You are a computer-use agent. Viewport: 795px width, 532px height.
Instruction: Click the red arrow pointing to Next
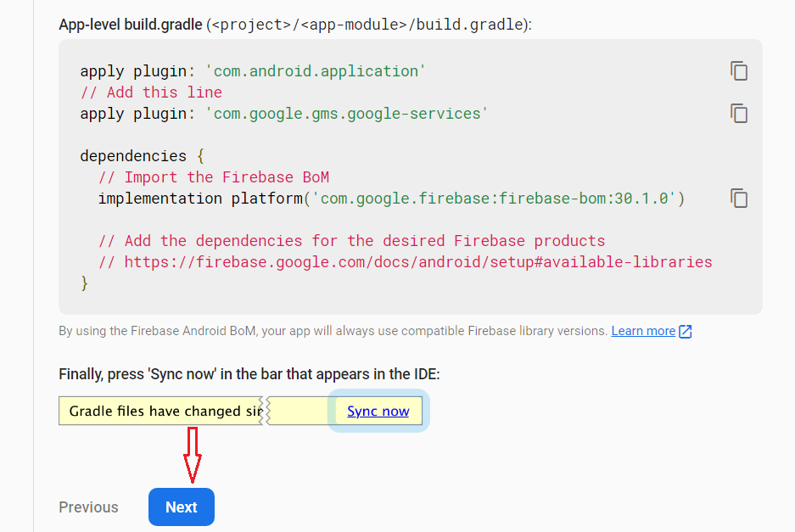click(x=193, y=454)
